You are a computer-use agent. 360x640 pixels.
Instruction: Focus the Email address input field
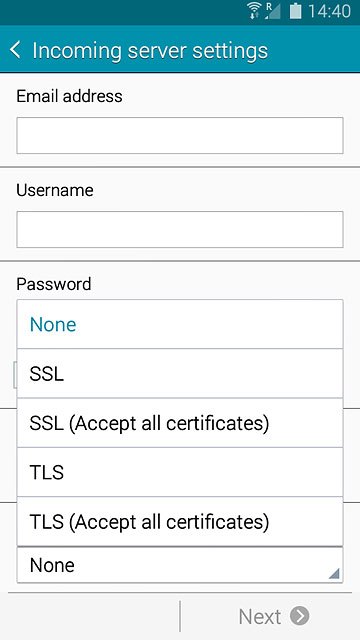click(x=180, y=136)
